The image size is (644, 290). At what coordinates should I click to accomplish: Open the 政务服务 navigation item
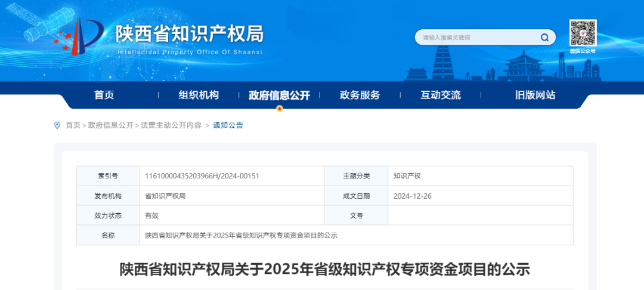tap(360, 95)
